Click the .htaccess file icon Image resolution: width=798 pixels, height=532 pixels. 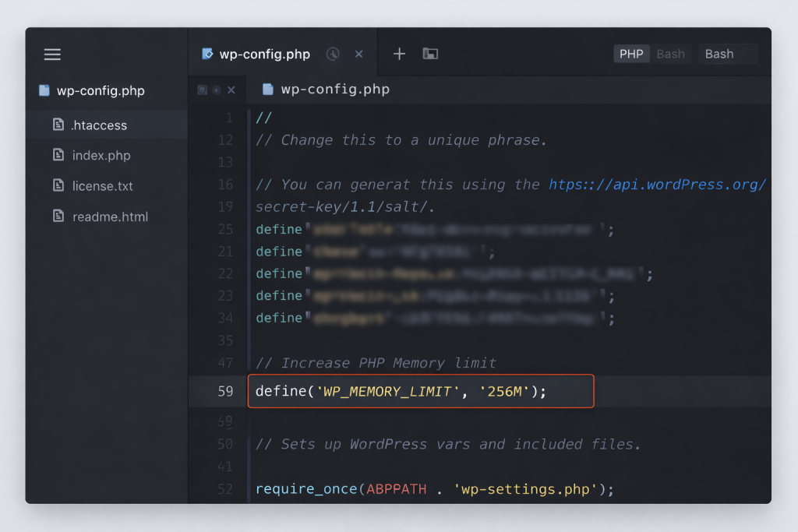58,125
